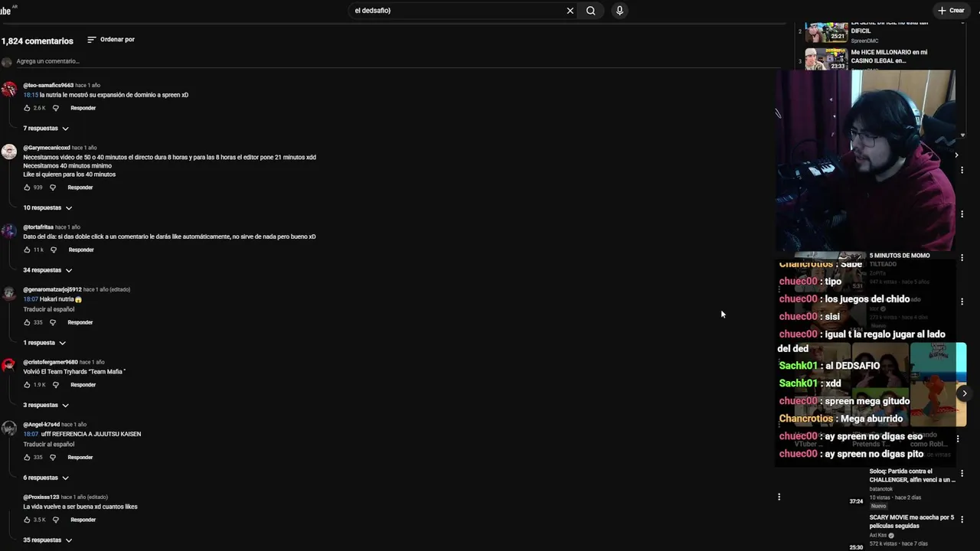
Task: Open options menu for the SCARY MOVIE video
Action: [x=962, y=519]
